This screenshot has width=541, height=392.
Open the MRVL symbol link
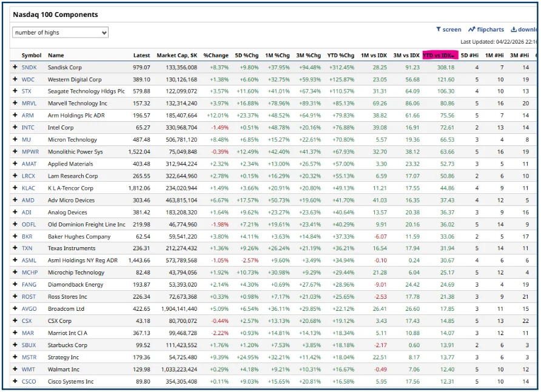pos(29,103)
